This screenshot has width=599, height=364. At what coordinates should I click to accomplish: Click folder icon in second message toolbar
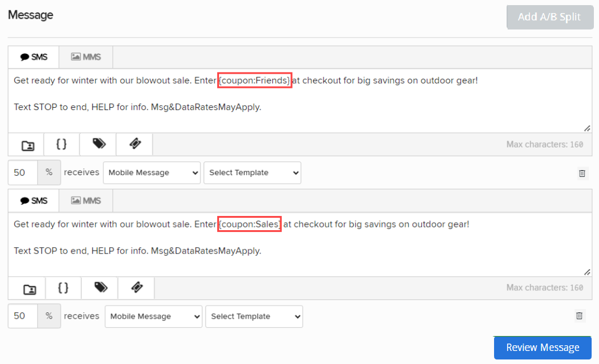[29, 289]
